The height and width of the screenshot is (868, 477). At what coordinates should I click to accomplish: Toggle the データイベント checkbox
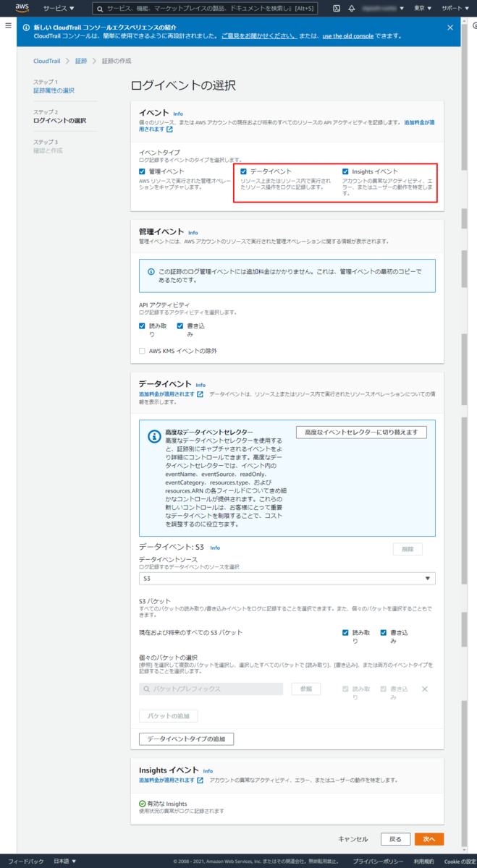click(x=244, y=171)
